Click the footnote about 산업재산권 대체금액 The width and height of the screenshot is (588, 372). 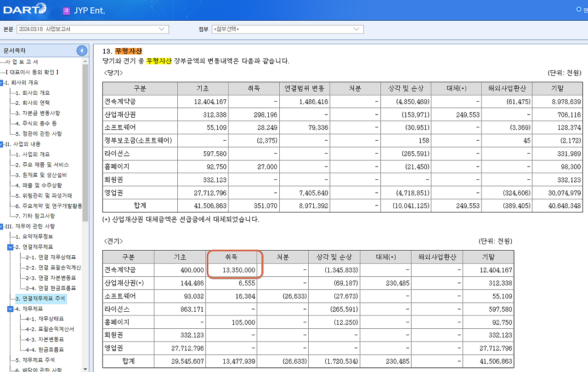click(181, 219)
